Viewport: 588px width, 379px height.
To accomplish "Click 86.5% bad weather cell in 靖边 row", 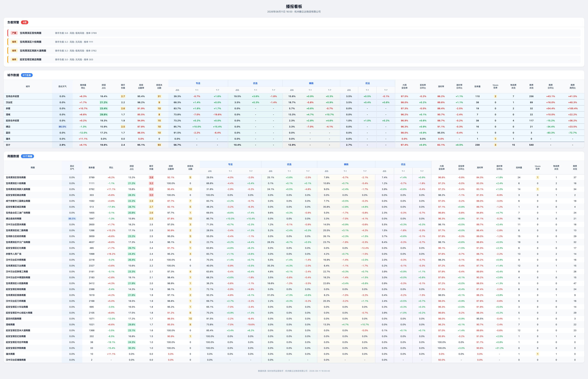I will coord(62,127).
